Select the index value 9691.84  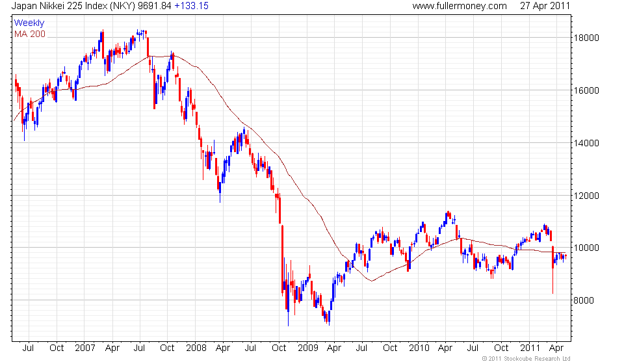pyautogui.click(x=155, y=6)
